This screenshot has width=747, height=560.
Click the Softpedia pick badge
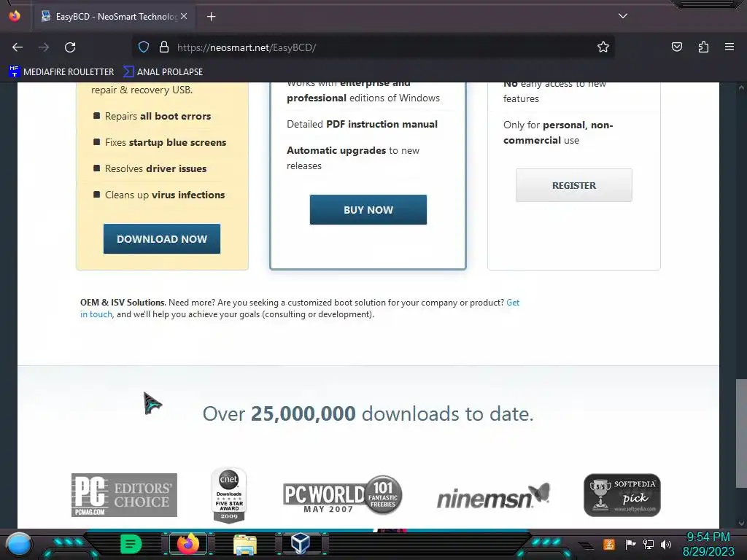point(622,495)
